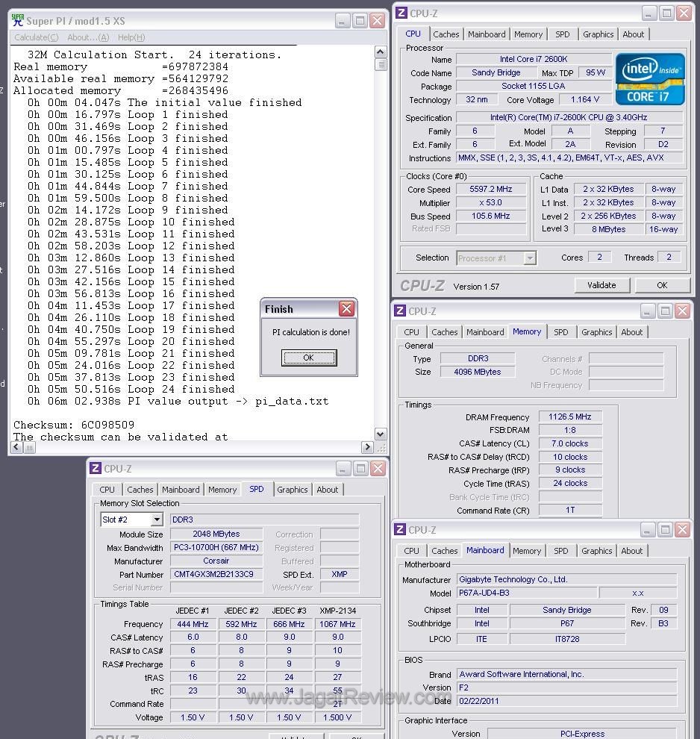Close the Finish dialog with X
The width and height of the screenshot is (700, 739).
[x=346, y=309]
